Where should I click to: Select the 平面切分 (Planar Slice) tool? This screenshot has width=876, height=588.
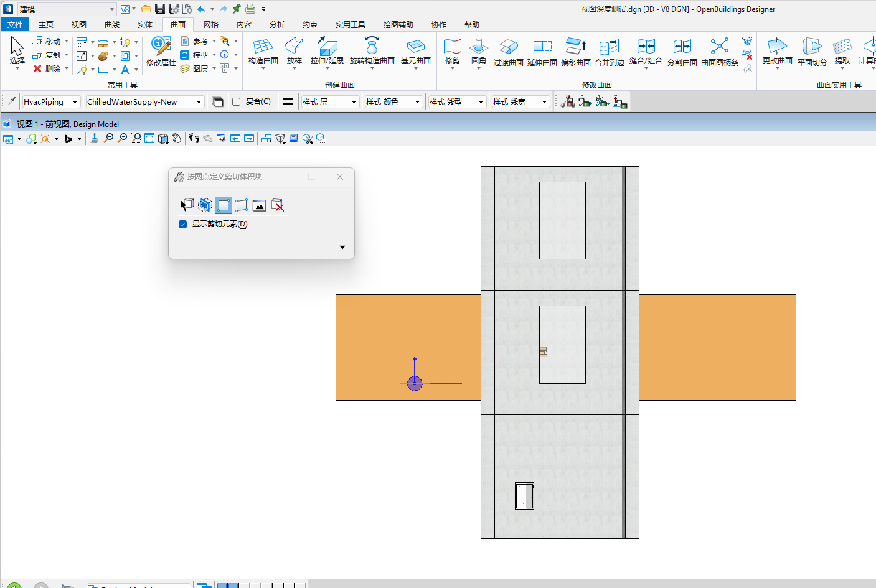[812, 47]
